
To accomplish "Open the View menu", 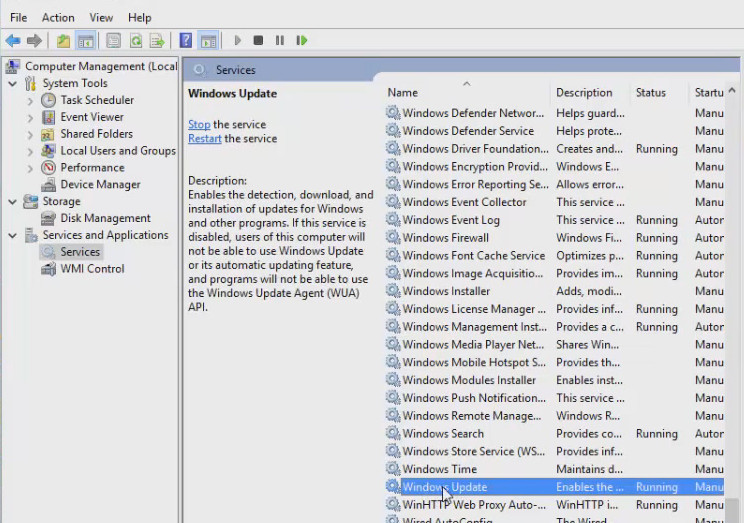I will 101,18.
